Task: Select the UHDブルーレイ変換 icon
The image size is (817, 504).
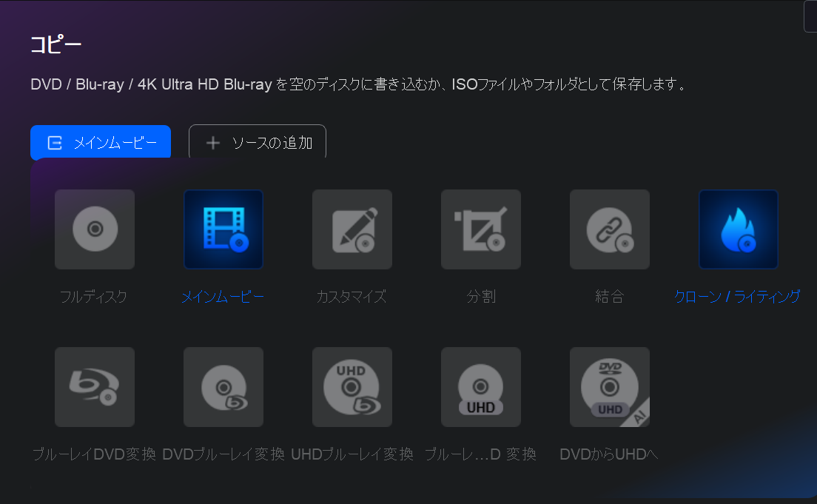Action: tap(352, 387)
